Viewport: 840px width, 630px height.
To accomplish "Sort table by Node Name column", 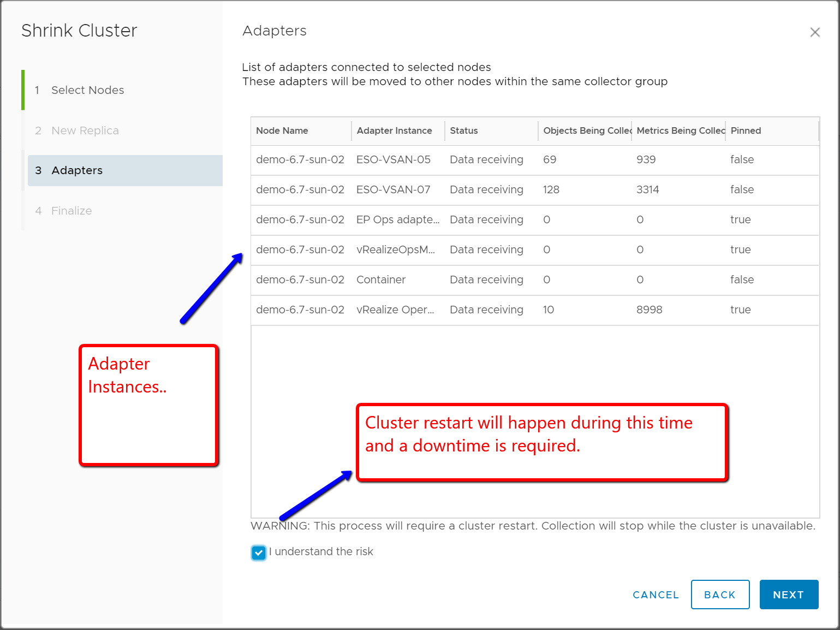I will 282,130.
